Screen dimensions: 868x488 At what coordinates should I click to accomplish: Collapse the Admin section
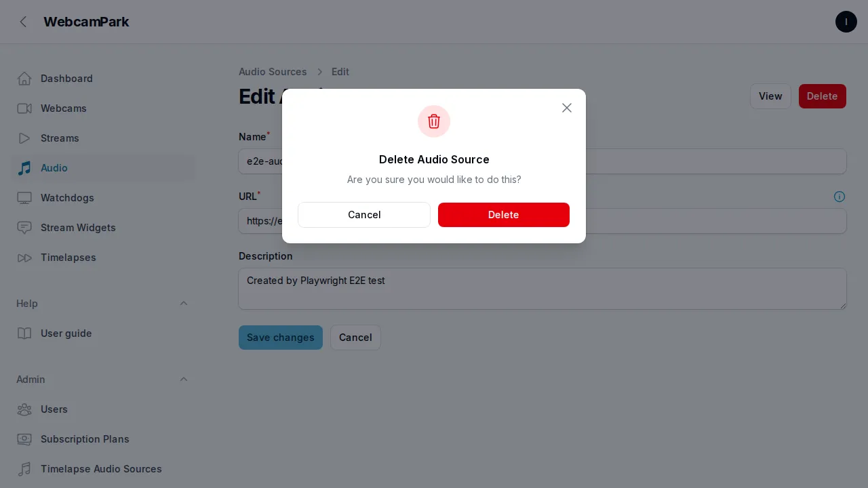click(x=184, y=380)
